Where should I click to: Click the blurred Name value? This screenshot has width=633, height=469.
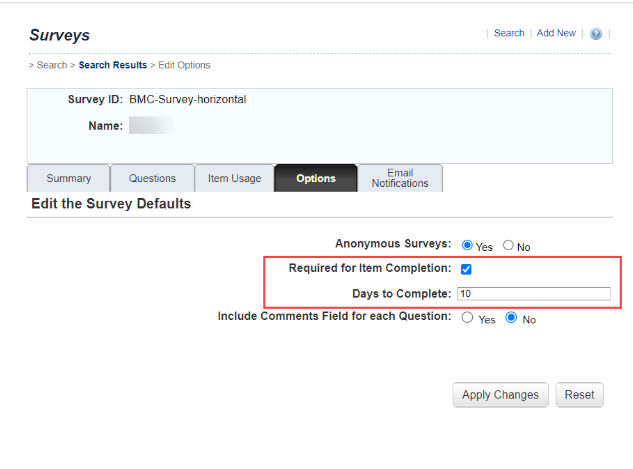pos(151,126)
